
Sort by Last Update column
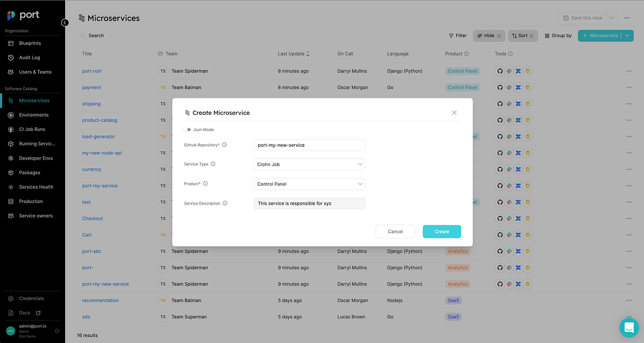pyautogui.click(x=294, y=54)
